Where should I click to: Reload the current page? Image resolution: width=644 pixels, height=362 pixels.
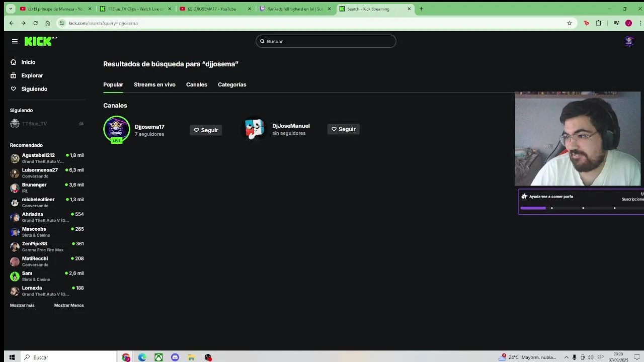(x=35, y=23)
